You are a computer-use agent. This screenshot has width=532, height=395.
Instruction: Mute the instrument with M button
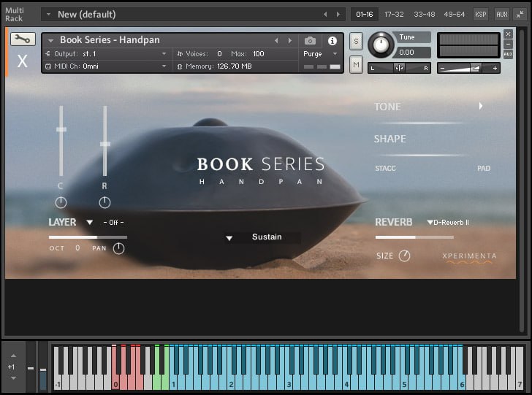pyautogui.click(x=356, y=64)
